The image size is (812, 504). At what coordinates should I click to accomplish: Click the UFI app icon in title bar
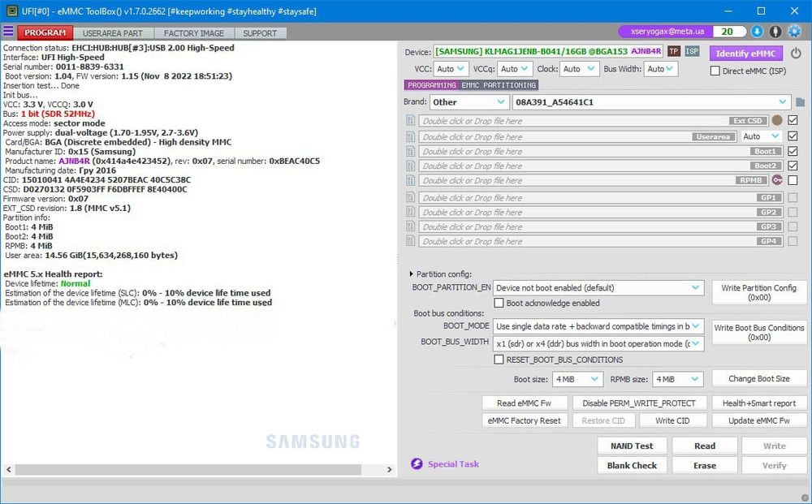pyautogui.click(x=11, y=11)
